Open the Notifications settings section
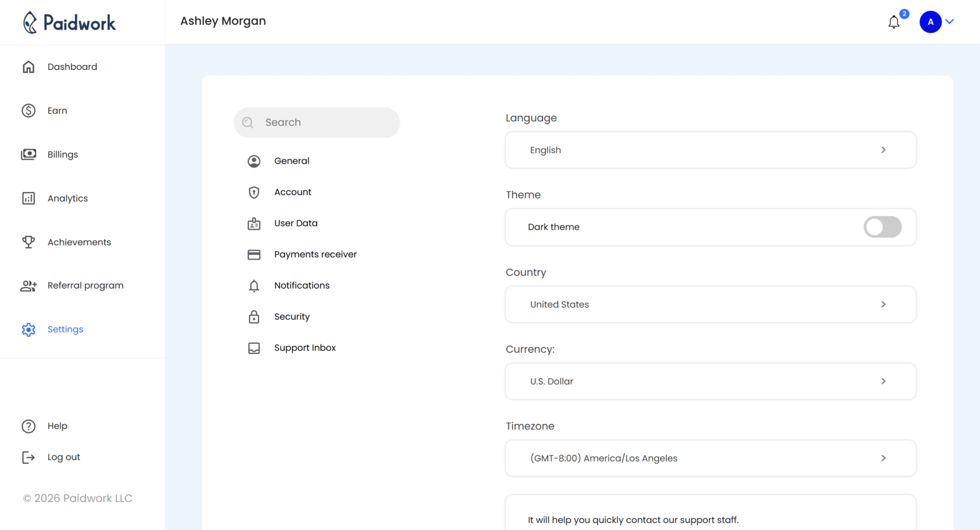980x530 pixels. [x=301, y=285]
